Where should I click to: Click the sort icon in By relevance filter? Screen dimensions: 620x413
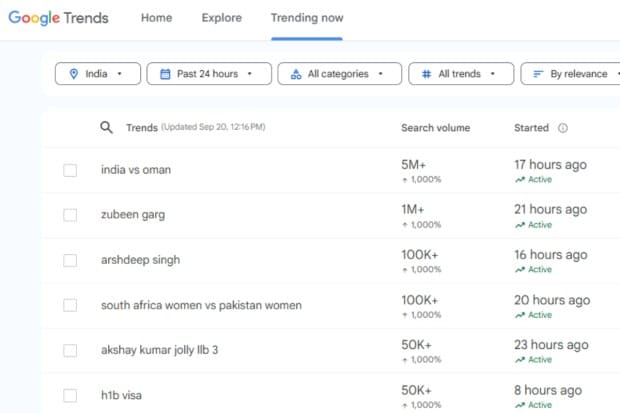coord(538,74)
